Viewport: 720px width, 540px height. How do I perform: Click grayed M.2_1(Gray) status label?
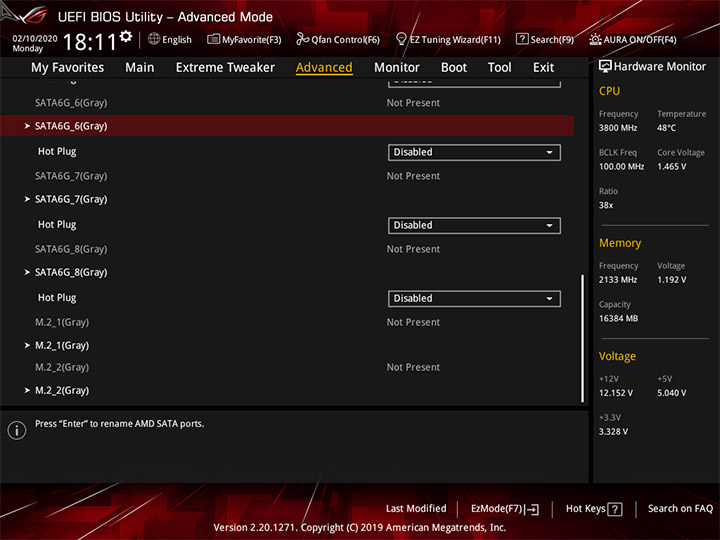click(x=62, y=322)
